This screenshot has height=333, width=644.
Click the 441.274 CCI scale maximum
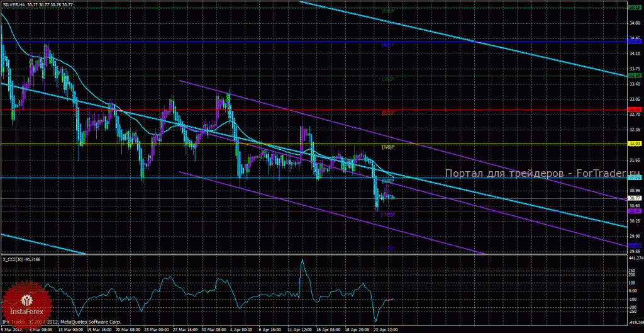(636, 257)
